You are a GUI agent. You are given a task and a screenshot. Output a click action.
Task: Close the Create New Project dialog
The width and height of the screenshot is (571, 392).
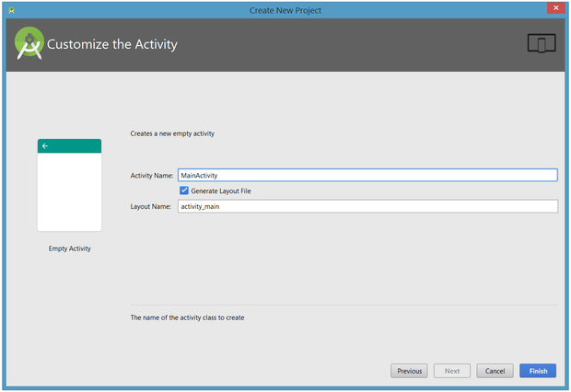tap(553, 9)
